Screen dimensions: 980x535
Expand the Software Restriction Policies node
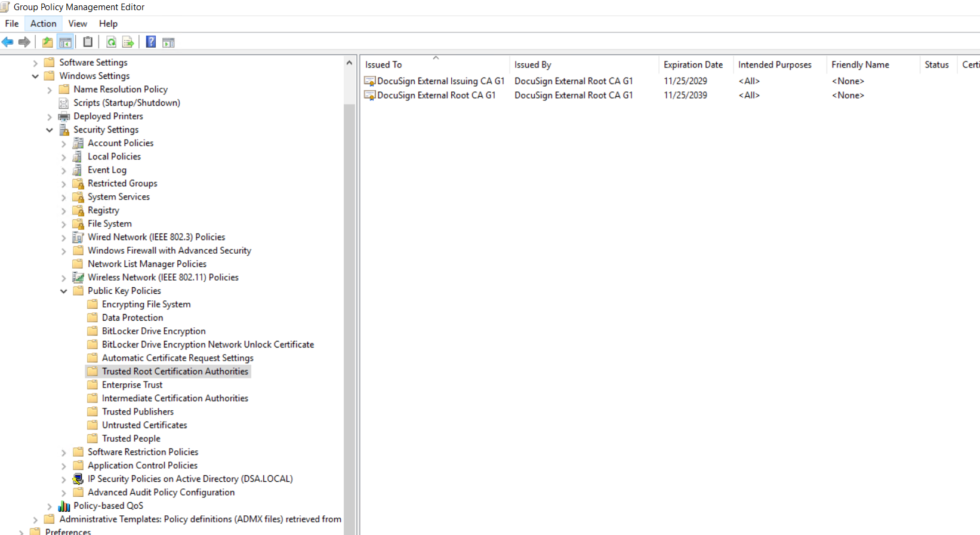[64, 453]
